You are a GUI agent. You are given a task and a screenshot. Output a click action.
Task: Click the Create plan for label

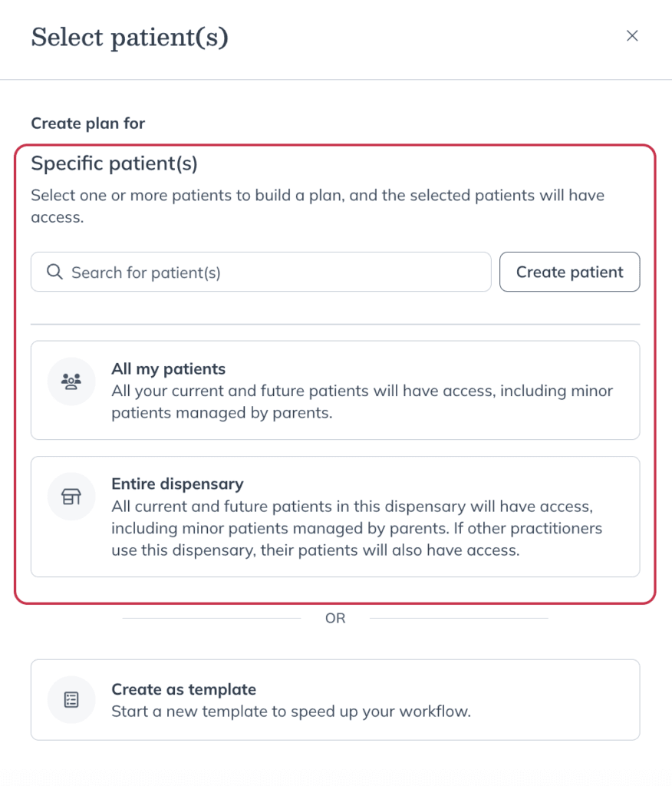pos(87,124)
